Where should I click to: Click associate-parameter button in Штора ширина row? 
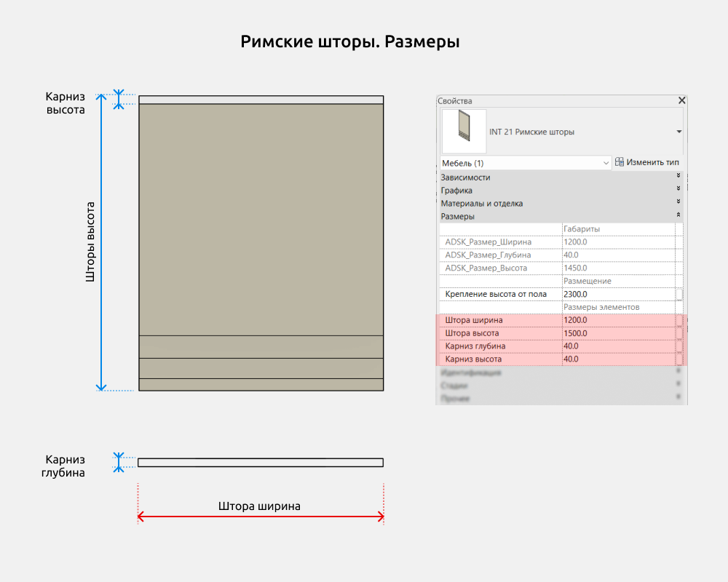[678, 320]
